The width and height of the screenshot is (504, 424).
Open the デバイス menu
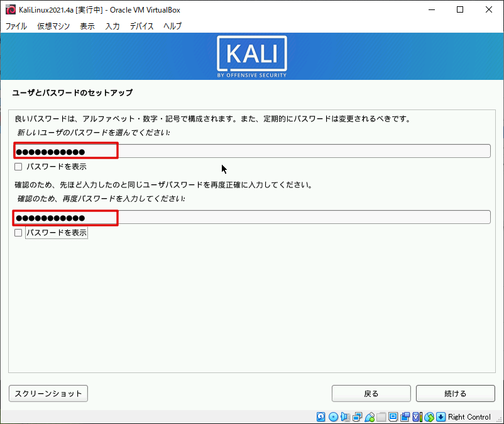141,26
